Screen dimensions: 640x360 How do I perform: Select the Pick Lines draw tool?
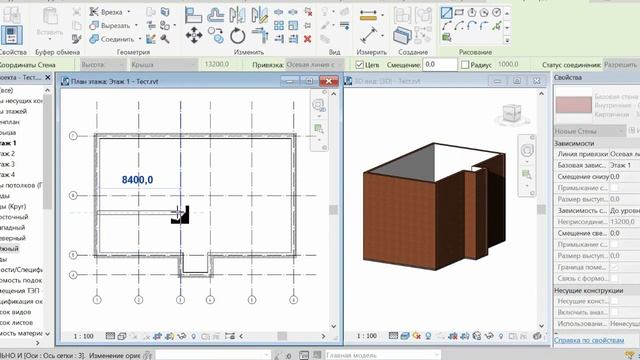(497, 26)
